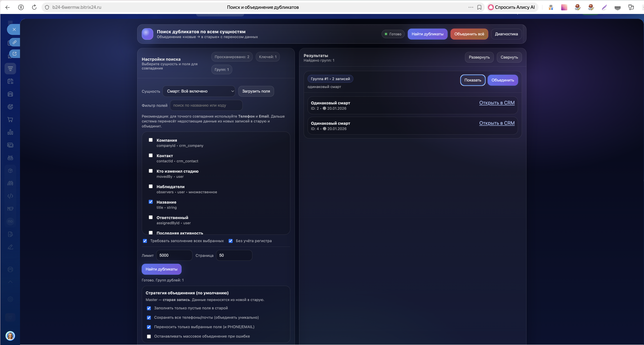Click the user avatar at sidebar bottom
The width and height of the screenshot is (644, 345).
[10, 336]
